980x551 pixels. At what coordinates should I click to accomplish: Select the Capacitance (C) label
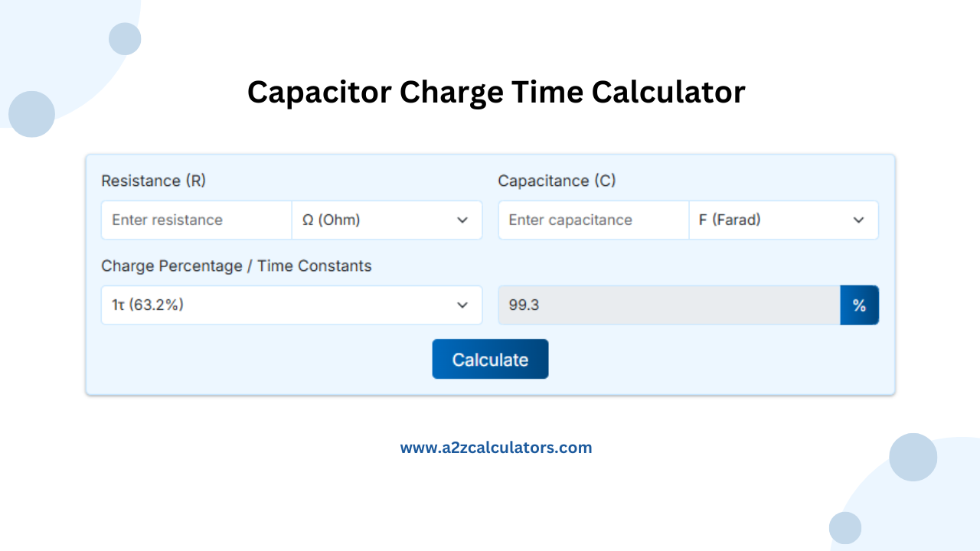557,181
